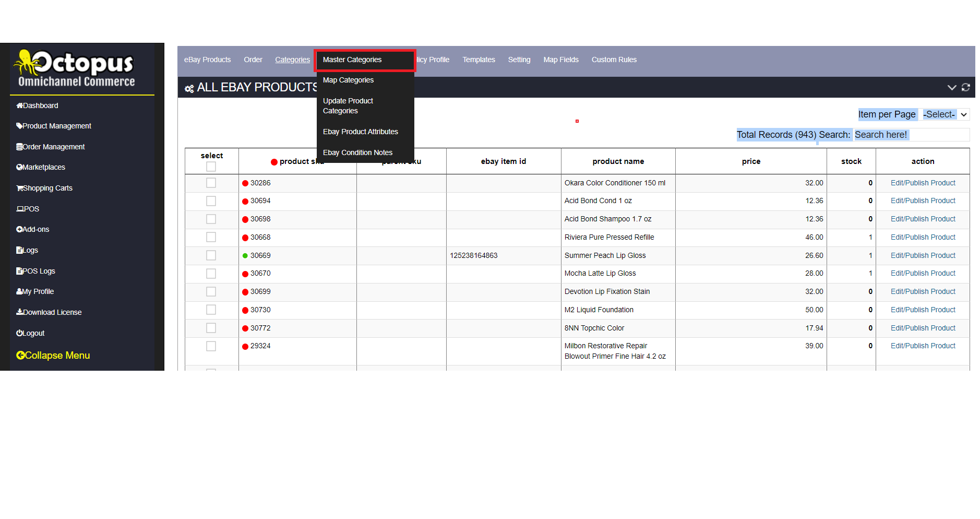Click the red status dot for SKU 30694
This screenshot has height=519, width=980.
245,201
